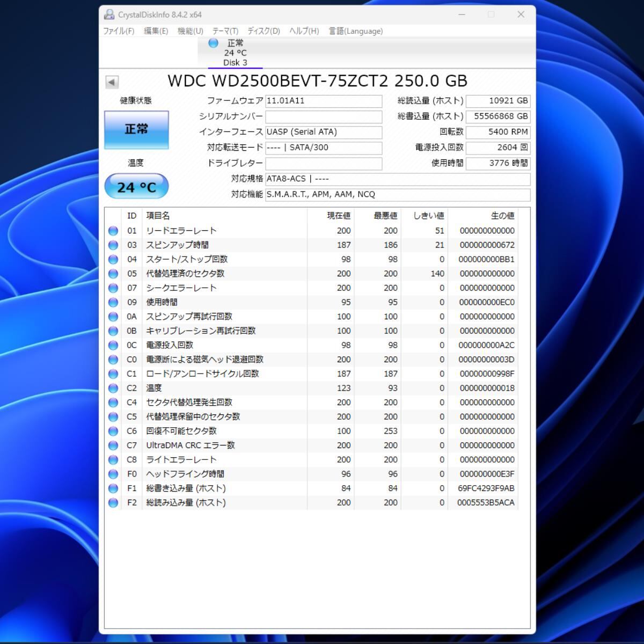This screenshot has height=644, width=644.
Task: Click the previous disk arrow button
Action: tap(112, 82)
